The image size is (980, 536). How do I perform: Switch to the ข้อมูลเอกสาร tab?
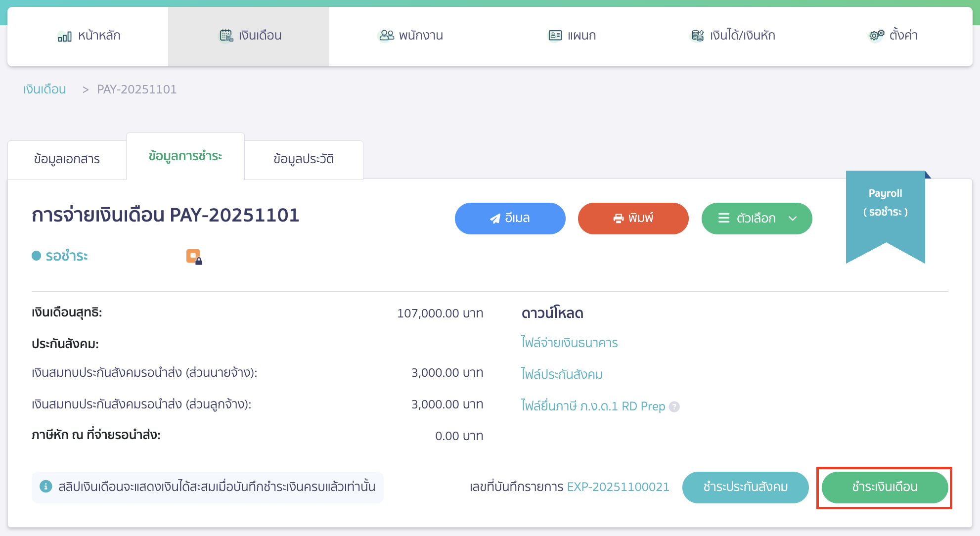[67, 159]
